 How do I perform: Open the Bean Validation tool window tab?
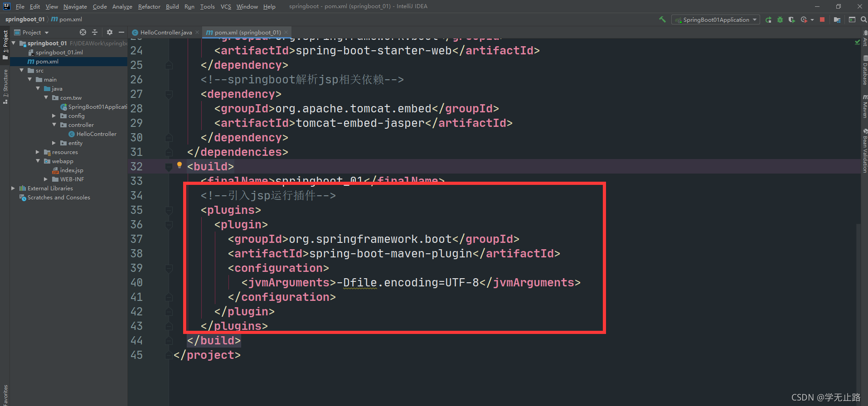tap(865, 150)
